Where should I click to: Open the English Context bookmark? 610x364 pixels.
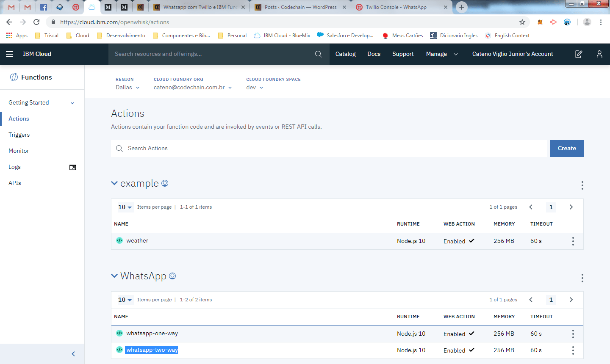pos(507,36)
